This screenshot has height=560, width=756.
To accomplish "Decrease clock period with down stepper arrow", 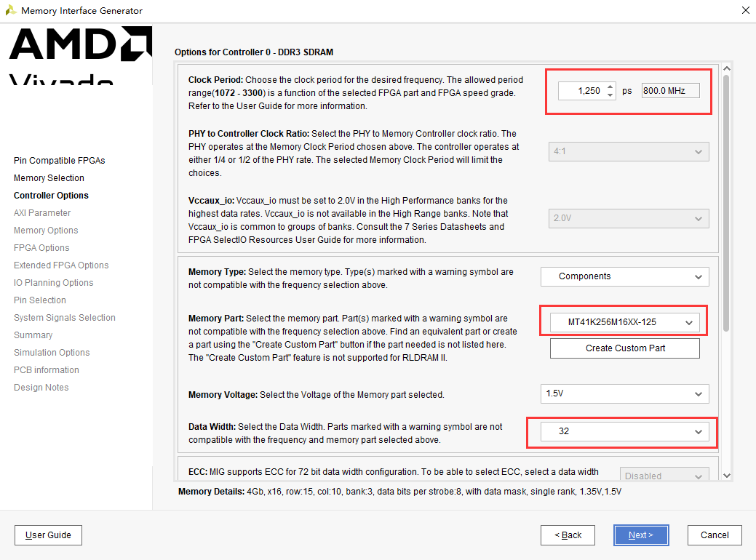I will click(x=610, y=95).
